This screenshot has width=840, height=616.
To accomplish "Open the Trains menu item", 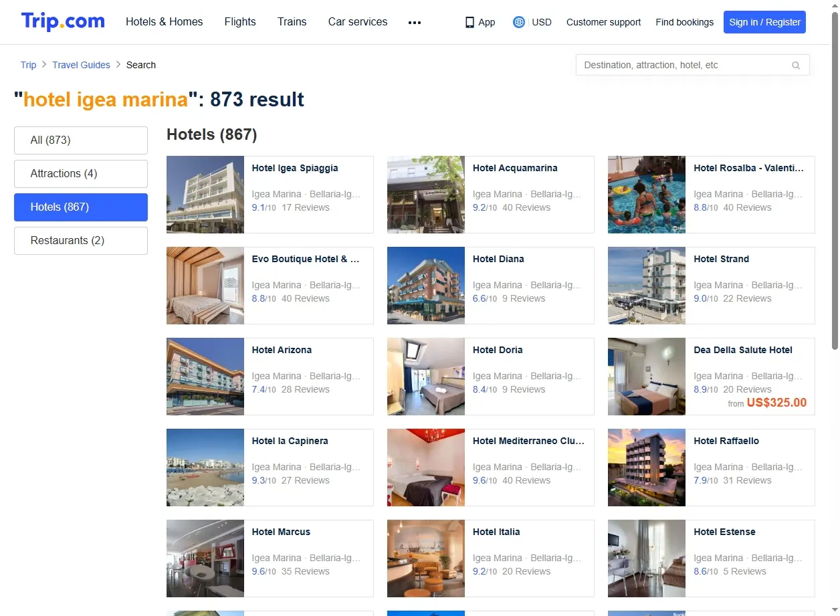I will 292,22.
